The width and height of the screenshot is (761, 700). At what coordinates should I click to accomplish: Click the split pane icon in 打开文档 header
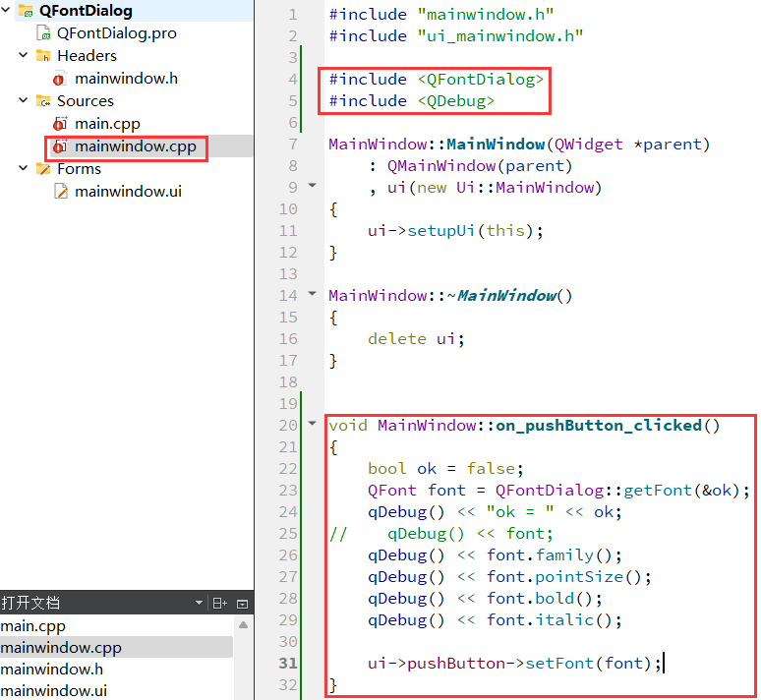point(220,603)
